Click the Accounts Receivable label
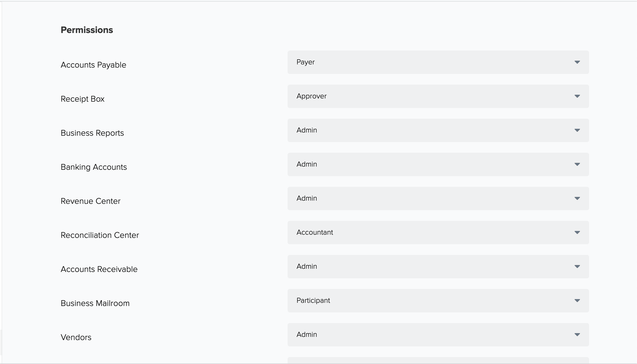This screenshot has width=637, height=364. pos(99,269)
